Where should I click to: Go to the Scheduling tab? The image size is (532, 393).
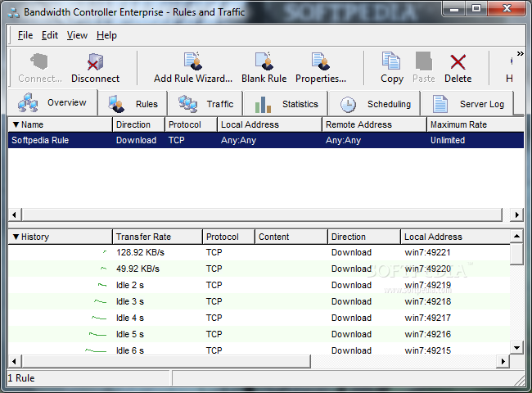click(x=375, y=103)
